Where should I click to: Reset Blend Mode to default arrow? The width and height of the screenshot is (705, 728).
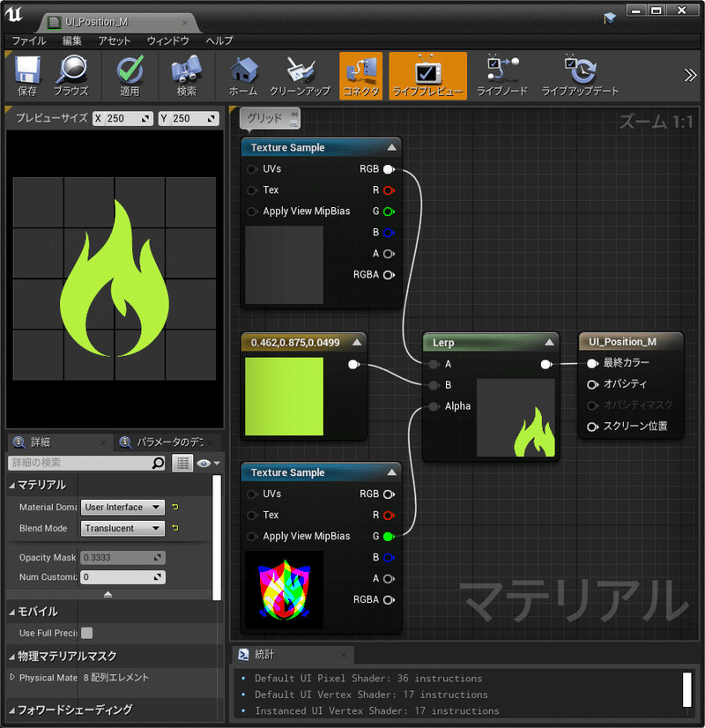click(x=175, y=528)
